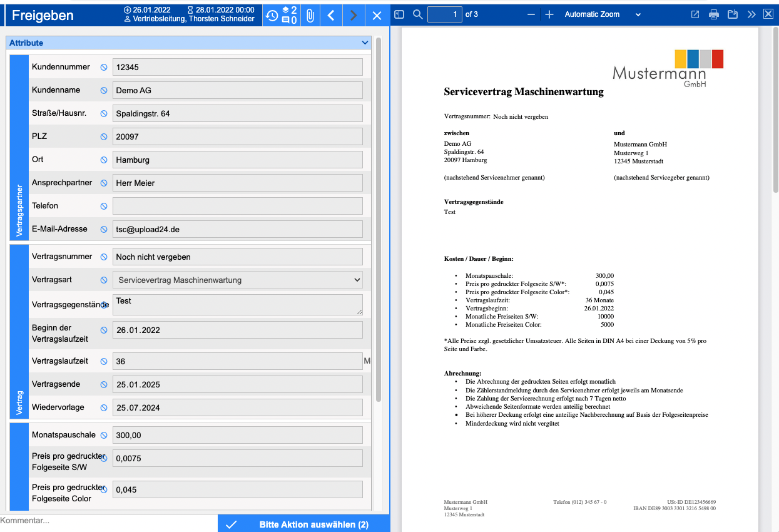Screen dimensions: 779x532
Task: Close the Freigeben task panel
Action: [377, 15]
